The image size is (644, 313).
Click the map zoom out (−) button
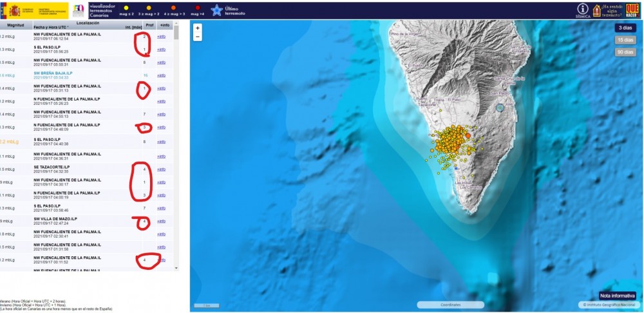pos(198,37)
